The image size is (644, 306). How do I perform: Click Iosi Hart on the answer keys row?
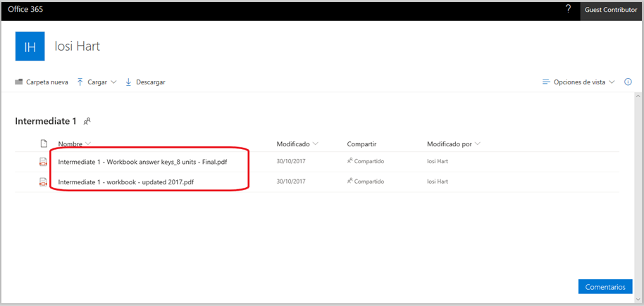[x=438, y=161]
